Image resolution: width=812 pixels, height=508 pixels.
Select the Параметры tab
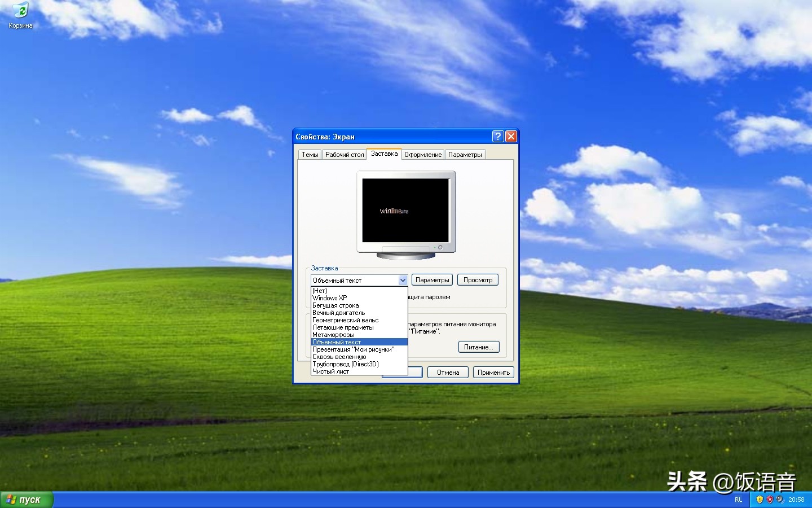click(465, 154)
